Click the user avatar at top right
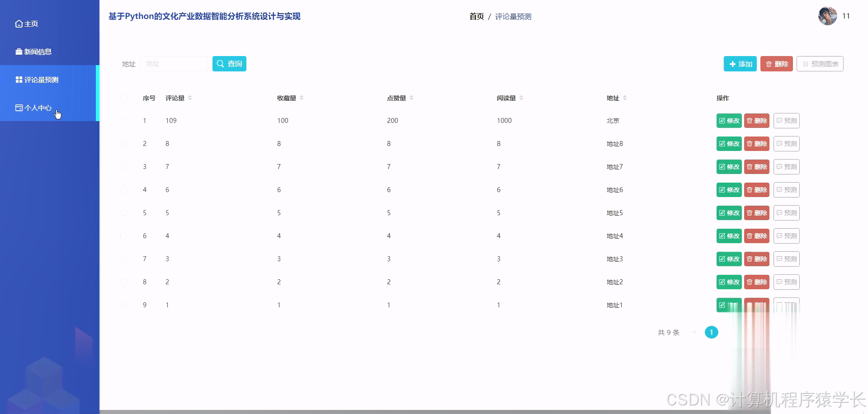The image size is (868, 414). click(x=827, y=16)
